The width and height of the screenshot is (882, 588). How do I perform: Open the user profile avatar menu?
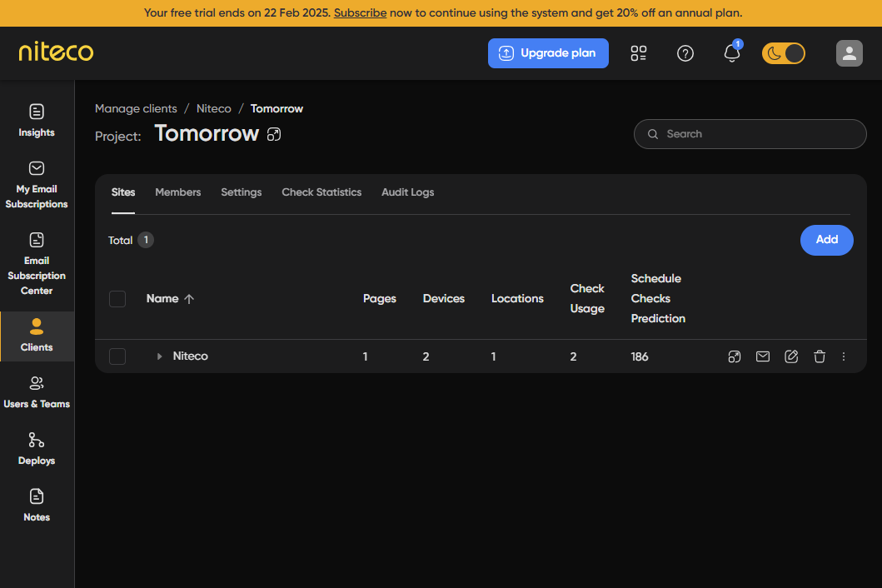click(x=850, y=53)
